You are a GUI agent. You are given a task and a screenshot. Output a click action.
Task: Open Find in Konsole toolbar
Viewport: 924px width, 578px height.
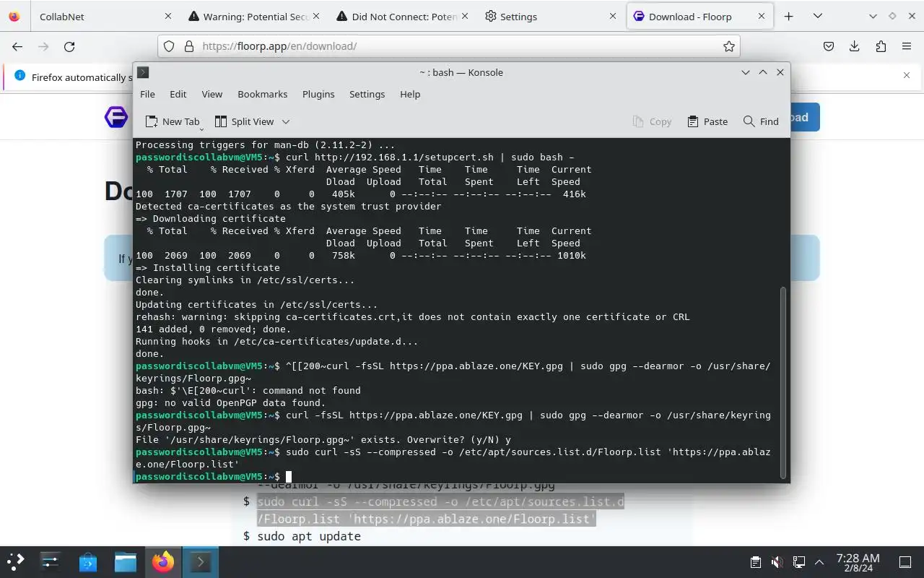761,121
